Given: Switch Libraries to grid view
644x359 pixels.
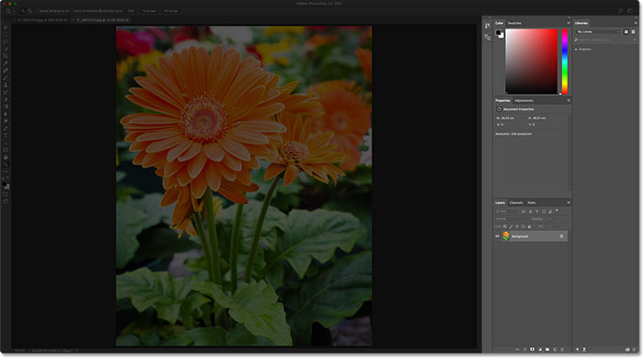Looking at the screenshot, I should [x=626, y=31].
